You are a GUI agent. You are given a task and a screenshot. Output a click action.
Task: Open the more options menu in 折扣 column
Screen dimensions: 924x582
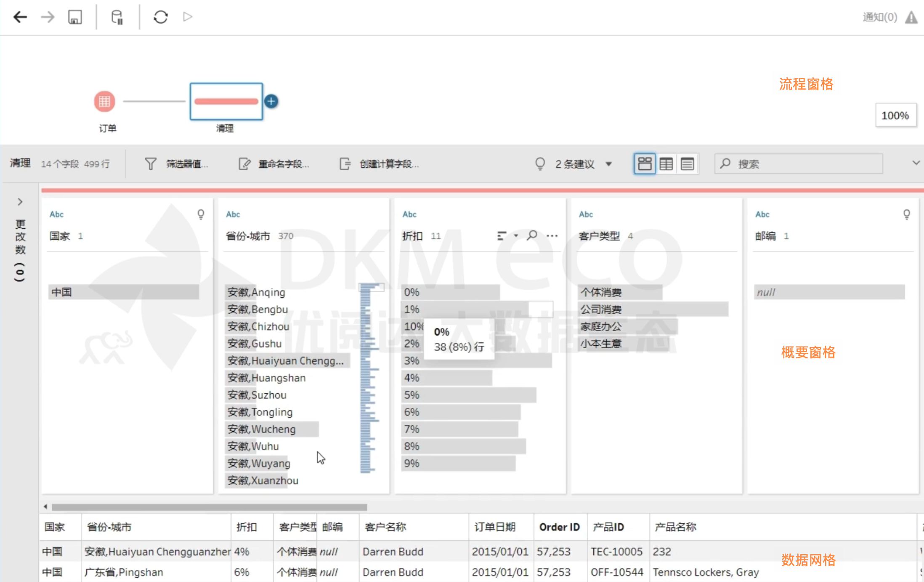pos(552,235)
